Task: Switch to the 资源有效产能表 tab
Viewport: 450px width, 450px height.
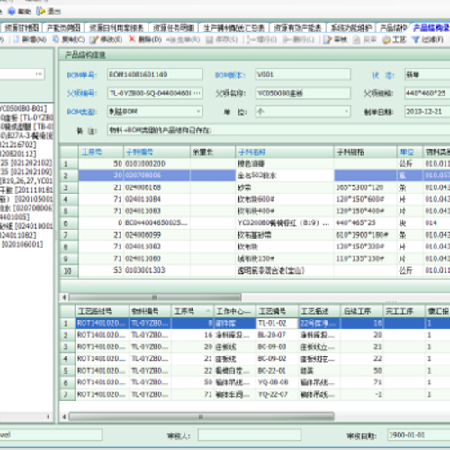Action: point(297,28)
